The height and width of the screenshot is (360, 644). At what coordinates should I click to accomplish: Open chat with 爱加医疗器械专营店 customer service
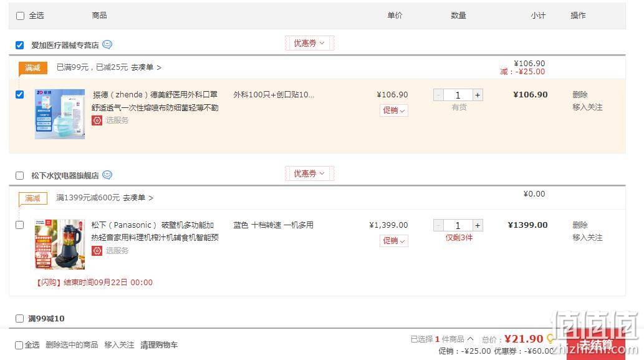[x=107, y=44]
